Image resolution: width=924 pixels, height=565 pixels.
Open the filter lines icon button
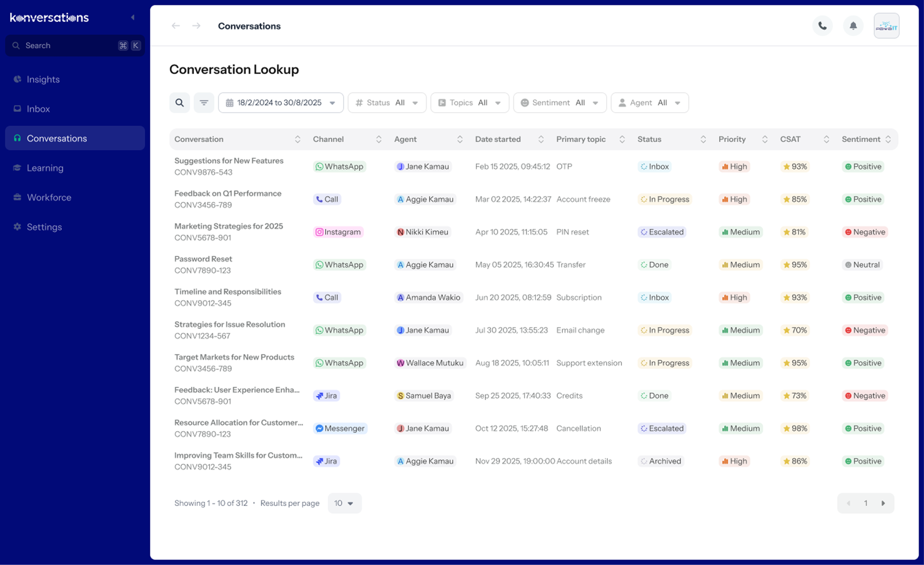(x=204, y=103)
